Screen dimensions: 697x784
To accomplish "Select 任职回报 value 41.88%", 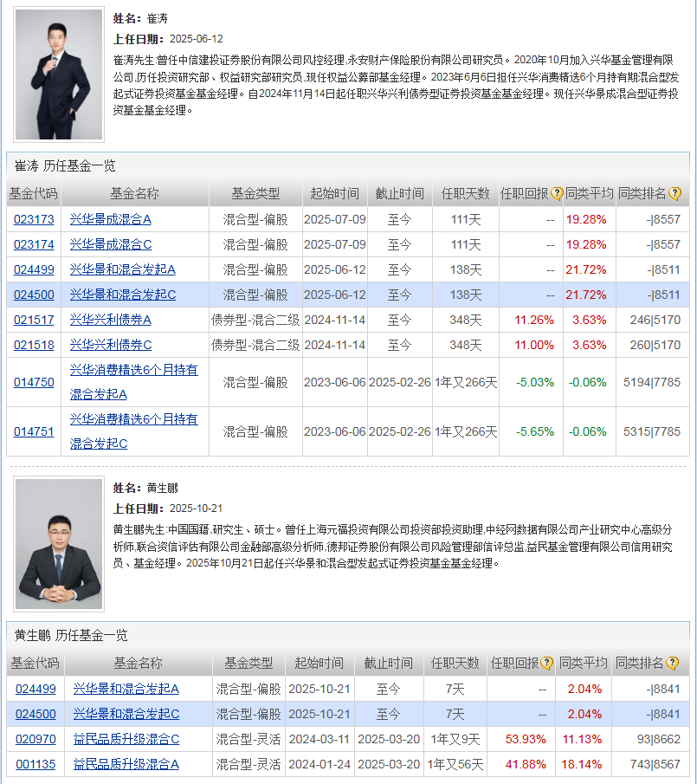I will (x=526, y=764).
